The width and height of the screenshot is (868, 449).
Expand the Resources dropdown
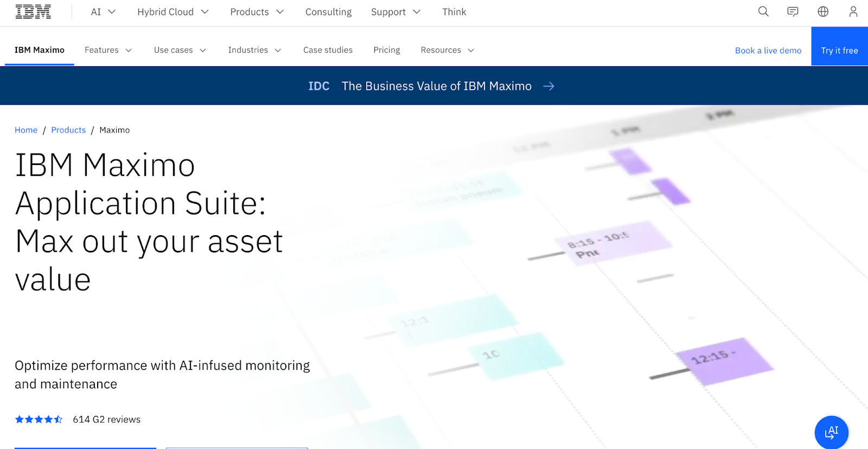[x=447, y=50]
